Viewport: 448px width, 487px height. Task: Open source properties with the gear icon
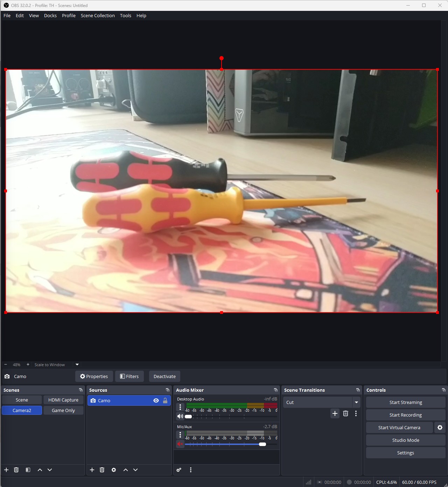coord(114,470)
